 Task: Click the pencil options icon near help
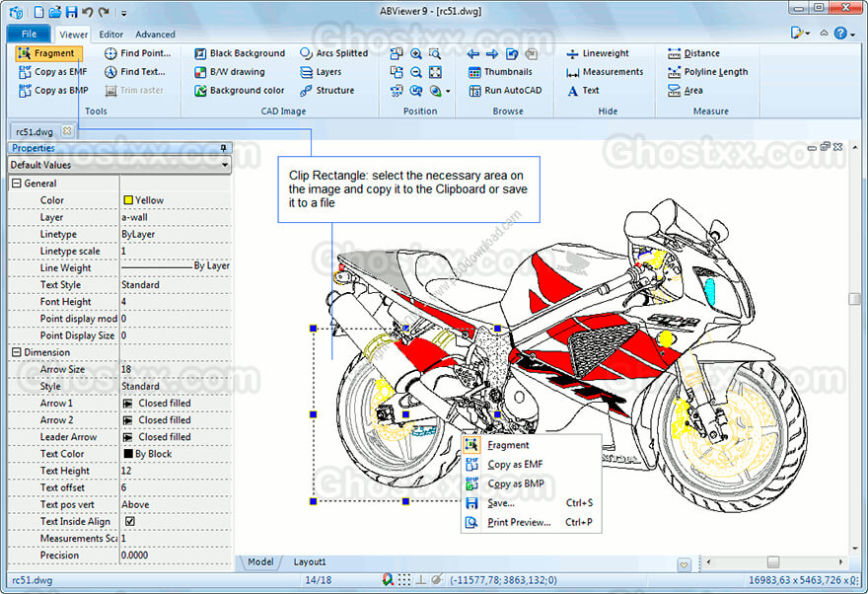pos(797,34)
